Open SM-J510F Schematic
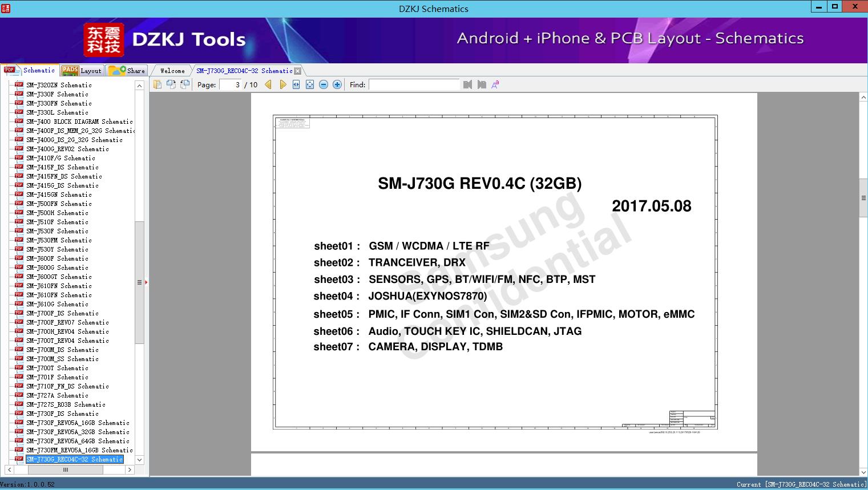Screen dimensions: 868x490 pyautogui.click(x=57, y=222)
